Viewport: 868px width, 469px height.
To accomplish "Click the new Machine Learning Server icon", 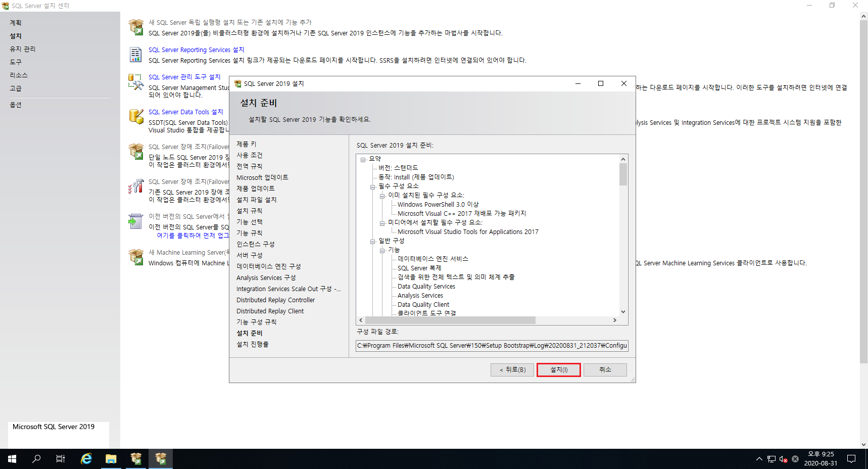I will coord(136,257).
